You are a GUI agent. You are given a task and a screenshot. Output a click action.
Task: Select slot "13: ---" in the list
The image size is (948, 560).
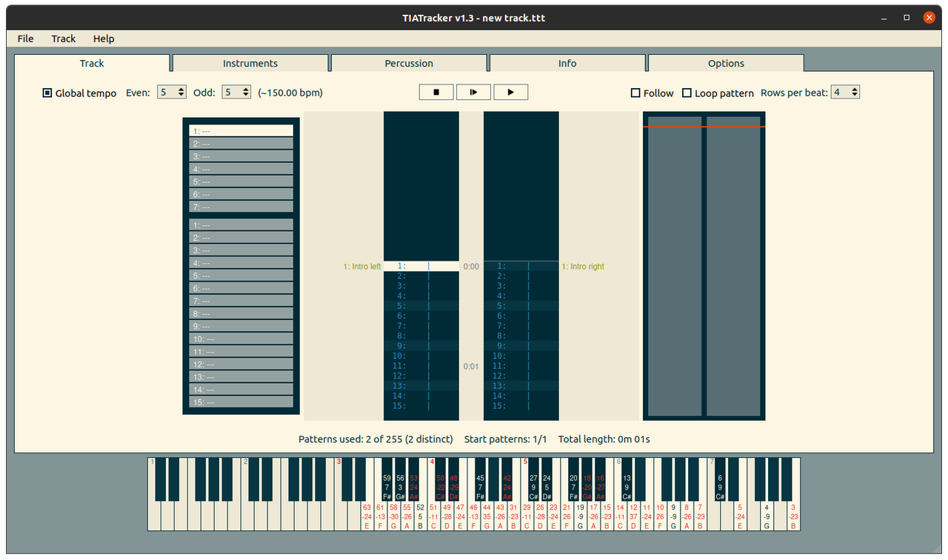(241, 376)
